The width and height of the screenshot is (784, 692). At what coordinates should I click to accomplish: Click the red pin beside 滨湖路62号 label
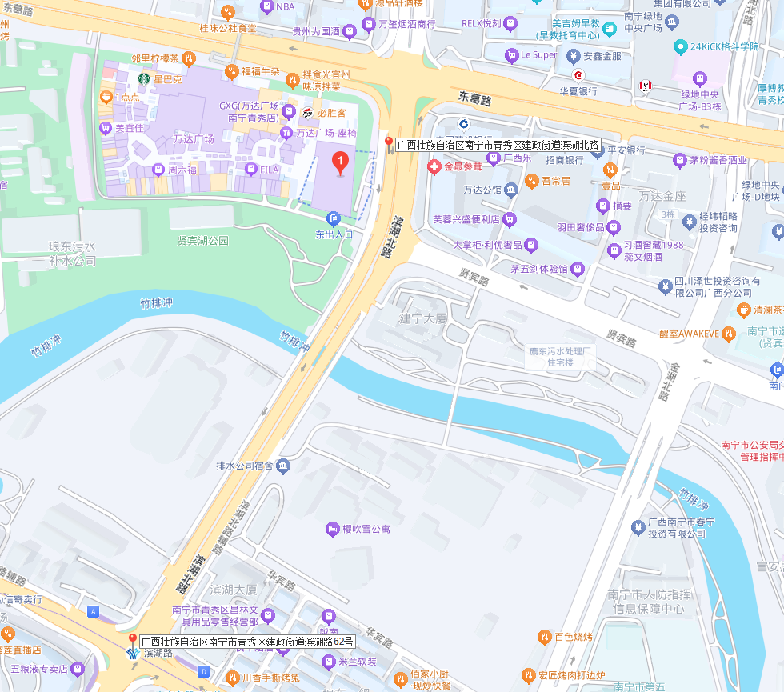pyautogui.click(x=133, y=641)
